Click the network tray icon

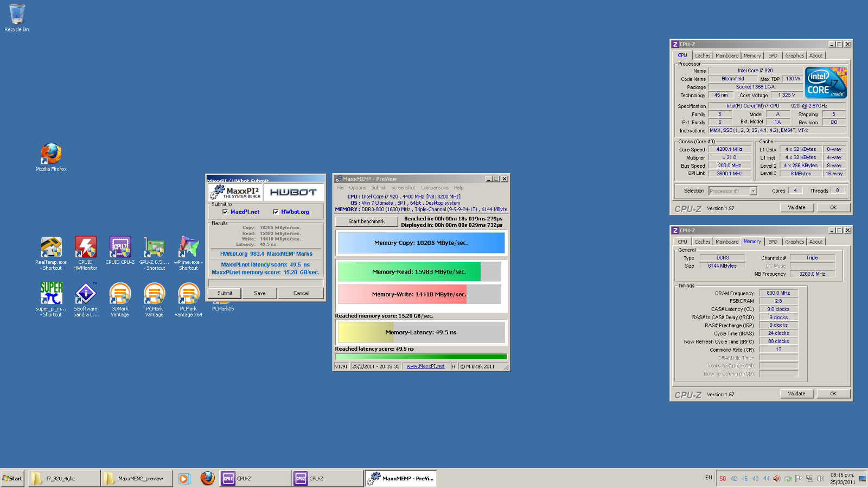click(x=809, y=478)
